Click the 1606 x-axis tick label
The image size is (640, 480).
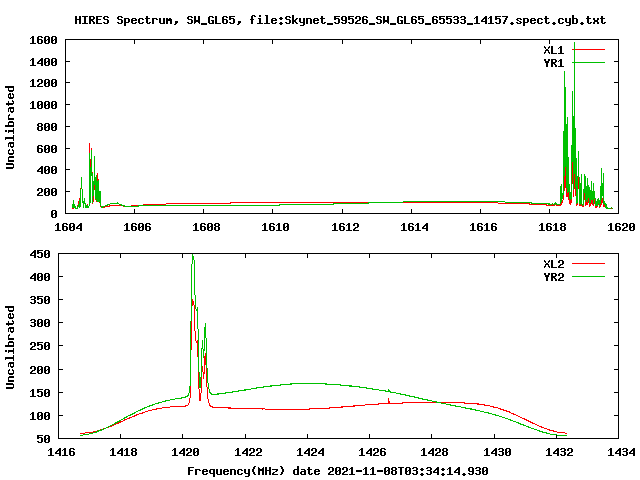137,227
